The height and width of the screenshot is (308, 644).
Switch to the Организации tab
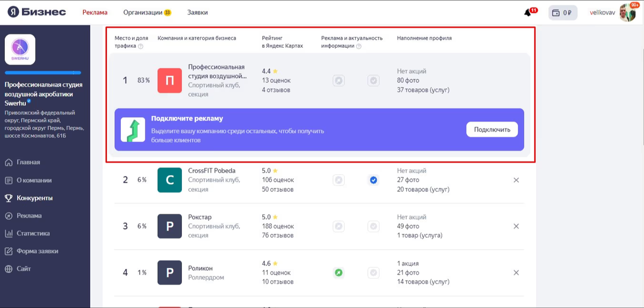coord(143,12)
